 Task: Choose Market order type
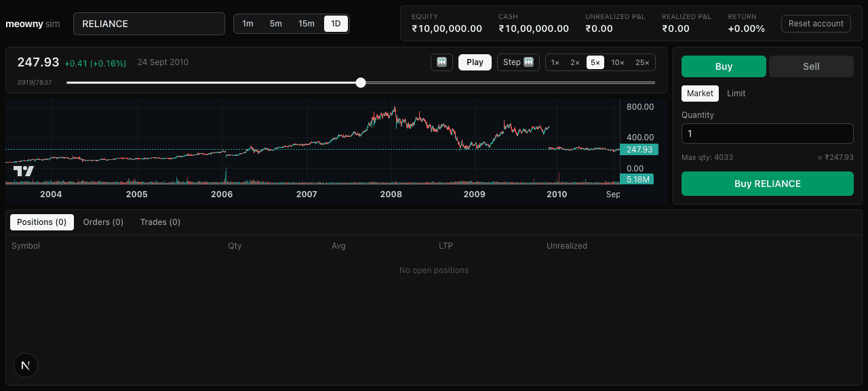click(x=700, y=94)
